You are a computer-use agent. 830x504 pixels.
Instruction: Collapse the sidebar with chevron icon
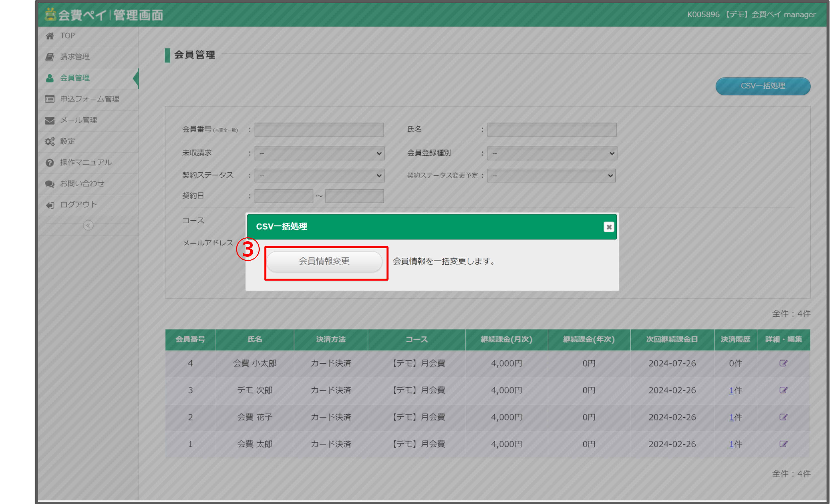tap(88, 225)
